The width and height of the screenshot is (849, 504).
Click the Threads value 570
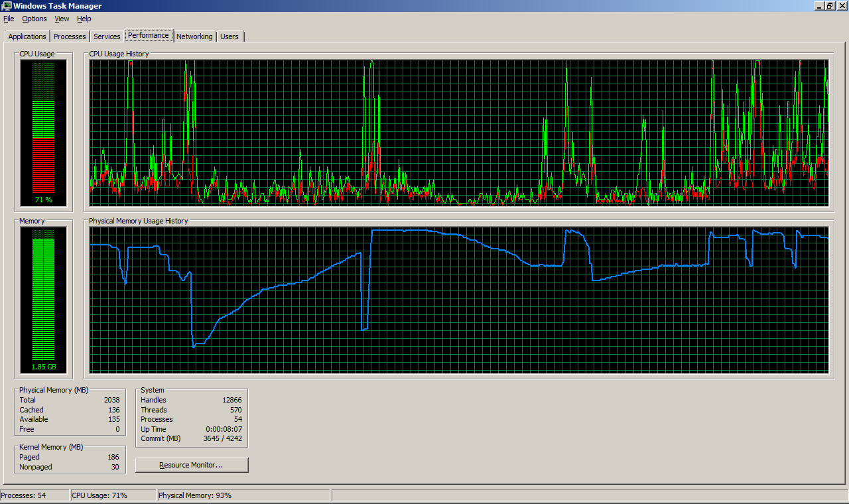tap(235, 410)
